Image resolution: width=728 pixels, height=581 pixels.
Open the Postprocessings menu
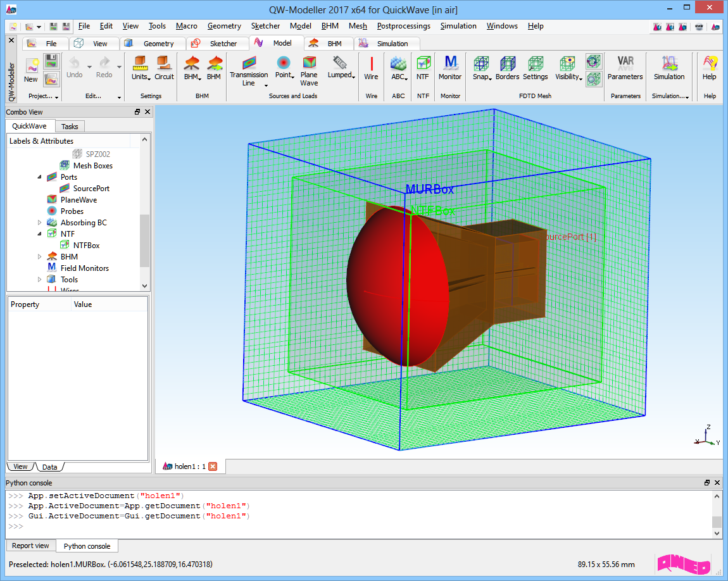point(403,26)
